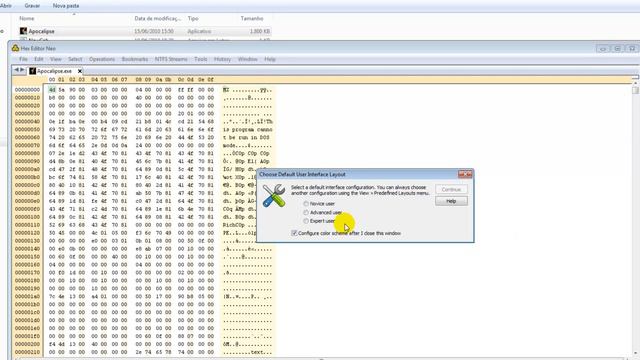The width and height of the screenshot is (640, 360).
Task: Open the Edit menu
Action: tap(39, 59)
